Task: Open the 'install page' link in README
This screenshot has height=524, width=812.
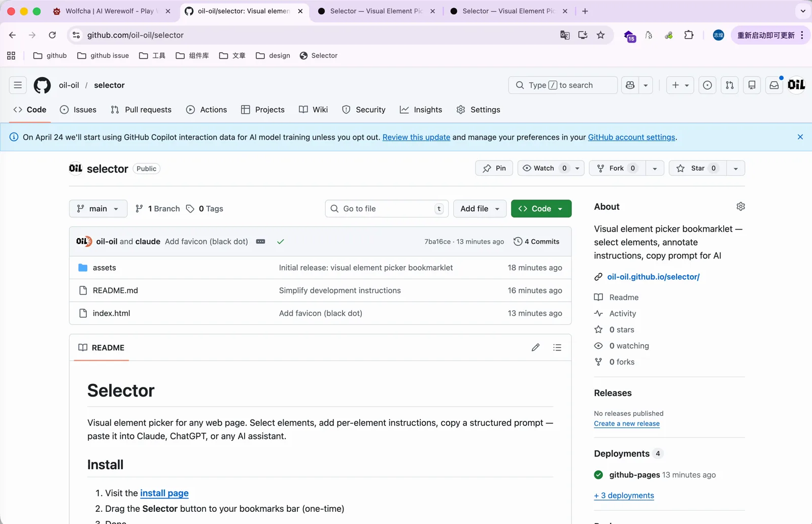Action: coord(164,493)
